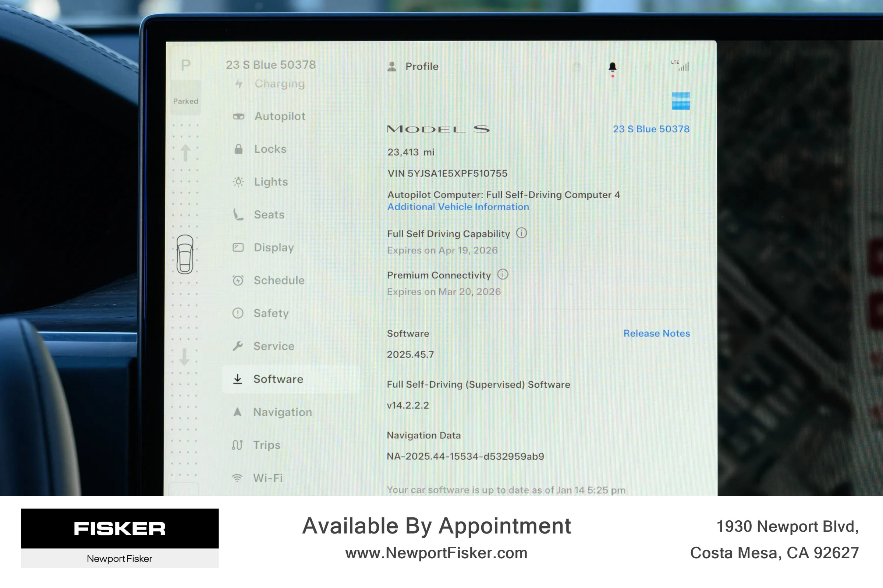
Task: Tap the LTE signal strength icon
Action: point(680,65)
